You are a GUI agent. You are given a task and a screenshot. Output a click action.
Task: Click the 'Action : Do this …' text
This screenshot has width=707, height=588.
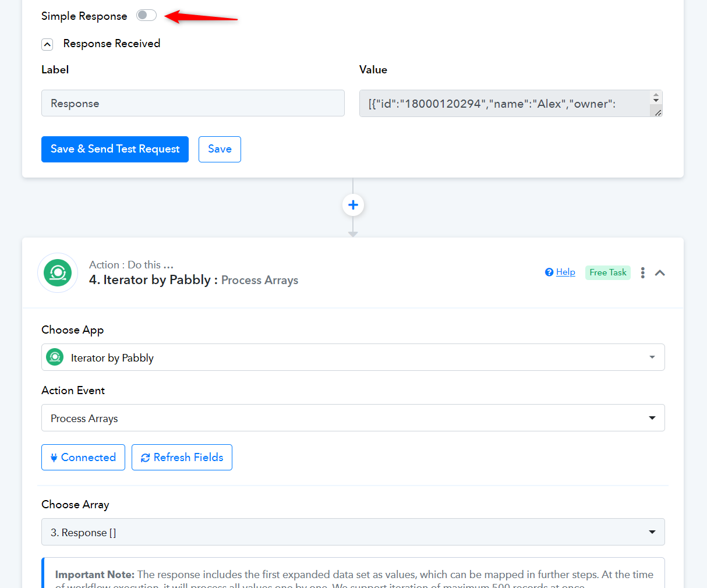point(131,265)
